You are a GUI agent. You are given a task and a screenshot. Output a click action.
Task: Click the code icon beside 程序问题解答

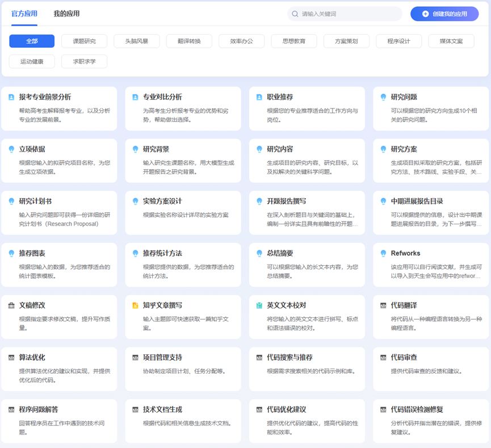[x=11, y=409]
